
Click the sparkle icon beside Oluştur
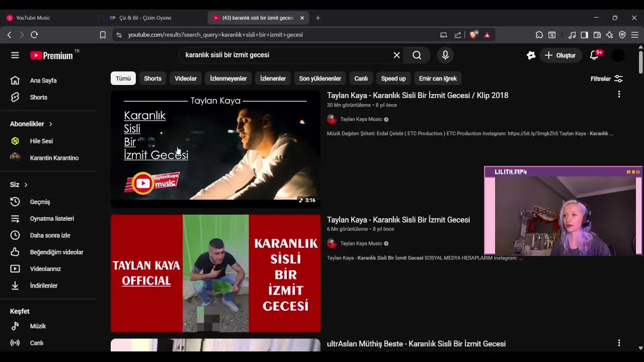[x=531, y=55]
